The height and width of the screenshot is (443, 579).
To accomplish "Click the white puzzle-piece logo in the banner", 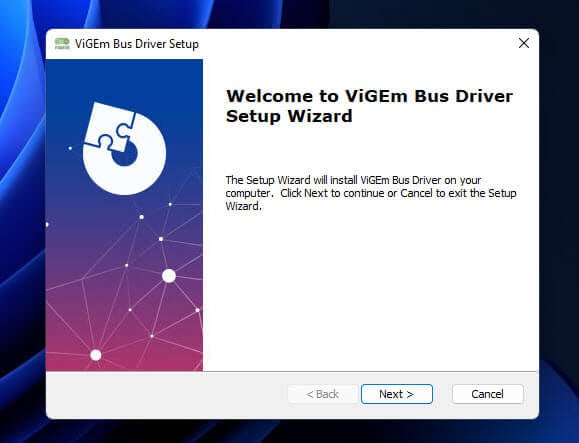I will click(x=124, y=148).
